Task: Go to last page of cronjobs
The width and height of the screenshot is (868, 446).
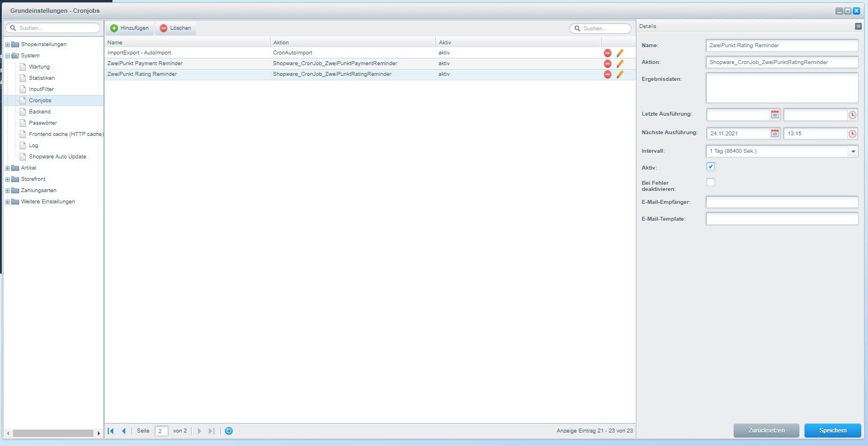Action: point(212,431)
